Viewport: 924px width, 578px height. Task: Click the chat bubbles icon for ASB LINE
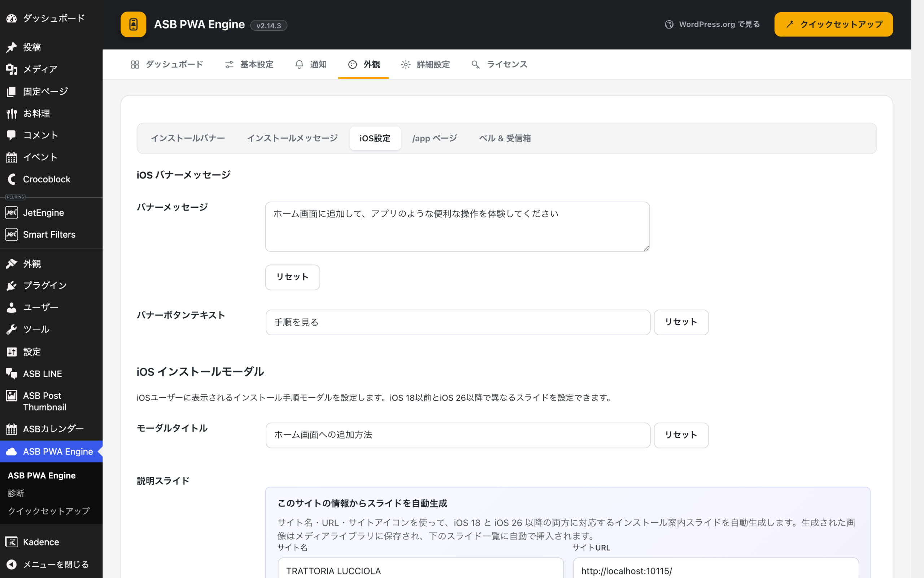[12, 374]
